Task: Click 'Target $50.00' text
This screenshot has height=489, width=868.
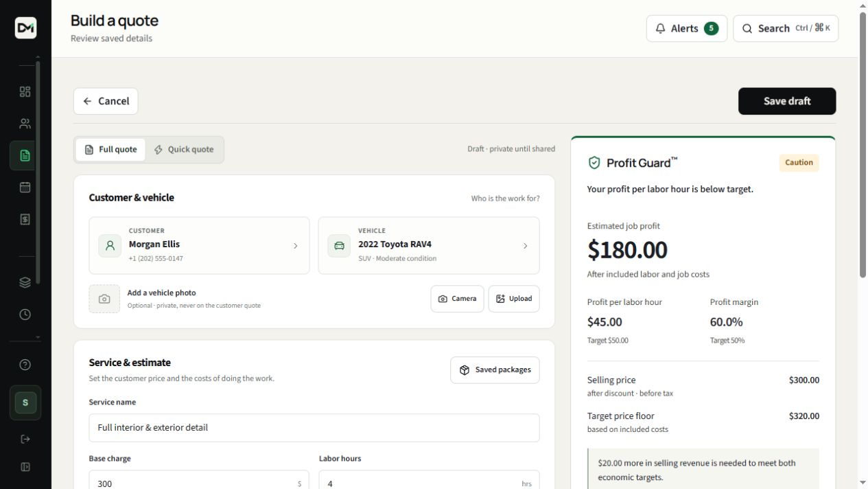Action: [607, 341]
